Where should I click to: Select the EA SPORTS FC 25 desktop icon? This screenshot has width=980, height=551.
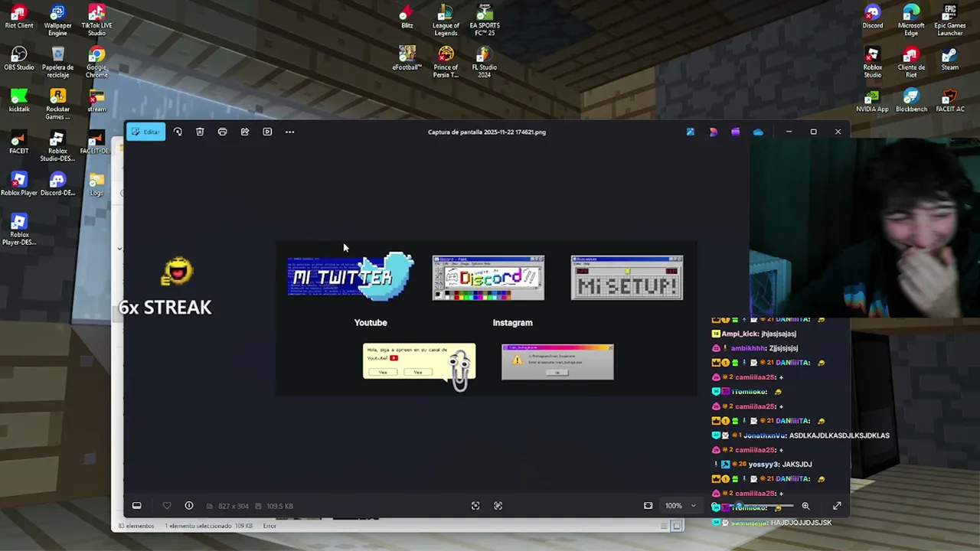tap(484, 21)
